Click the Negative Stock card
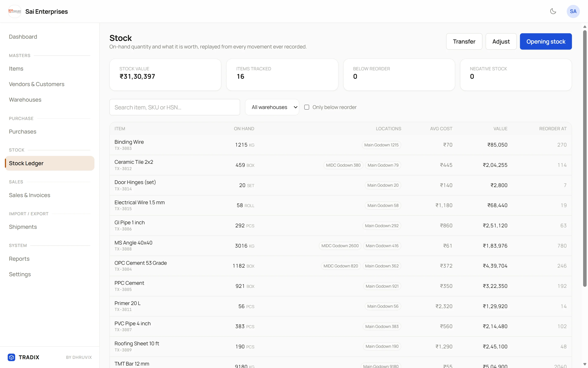This screenshot has height=368, width=588. pyautogui.click(x=516, y=75)
